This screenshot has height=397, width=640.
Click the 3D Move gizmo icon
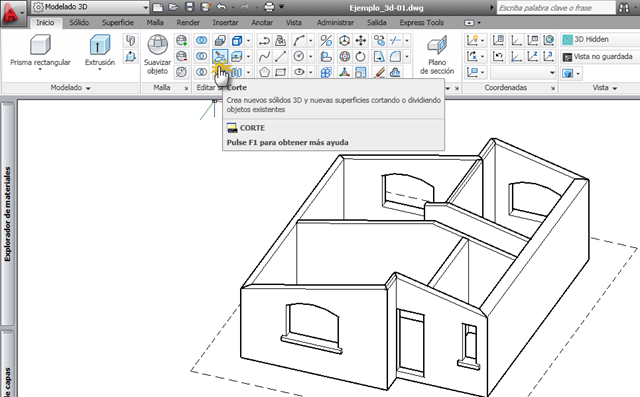coord(344,40)
